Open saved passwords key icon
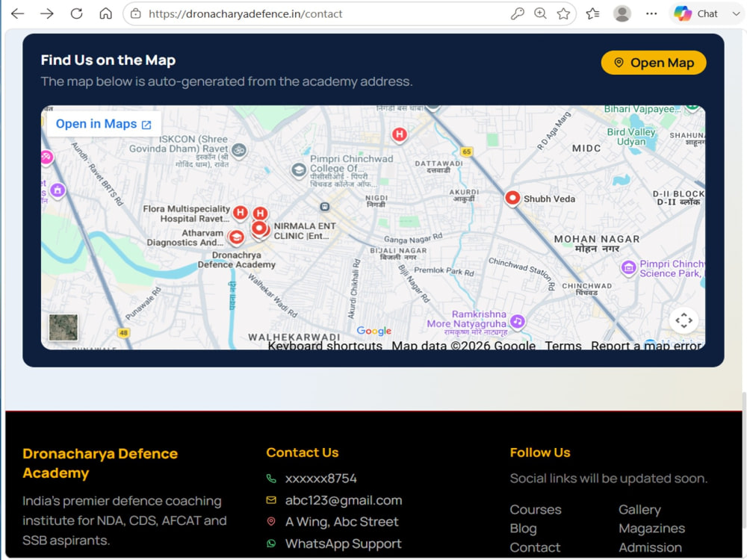The height and width of the screenshot is (560, 747). [518, 13]
